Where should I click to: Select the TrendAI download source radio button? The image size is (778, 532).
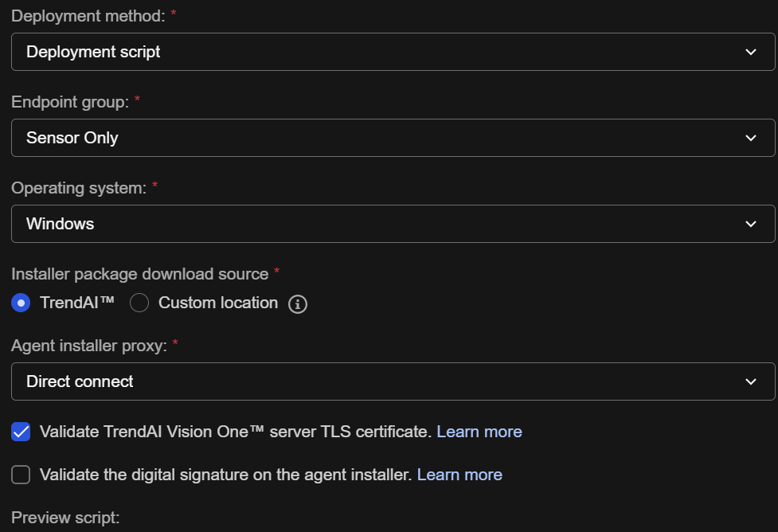pyautogui.click(x=21, y=303)
